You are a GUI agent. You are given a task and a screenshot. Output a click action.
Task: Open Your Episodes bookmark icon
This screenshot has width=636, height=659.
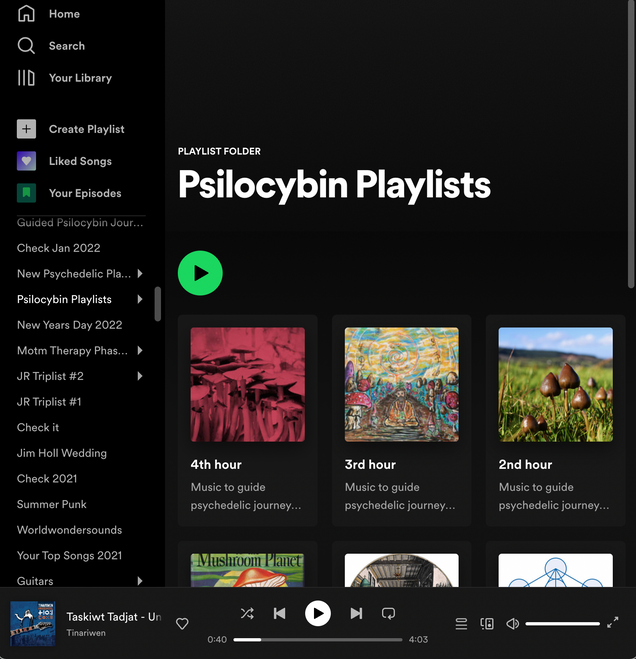26,193
